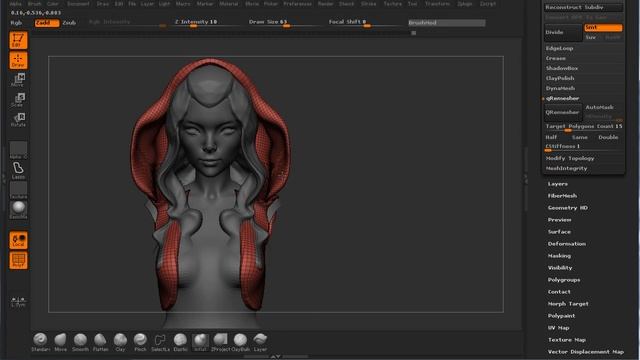This screenshot has width=640, height=360.
Task: Click the Divide button
Action: pos(563,32)
